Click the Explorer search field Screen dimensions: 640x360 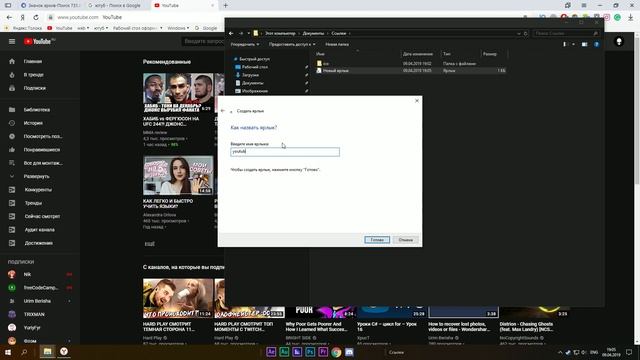coord(566,33)
